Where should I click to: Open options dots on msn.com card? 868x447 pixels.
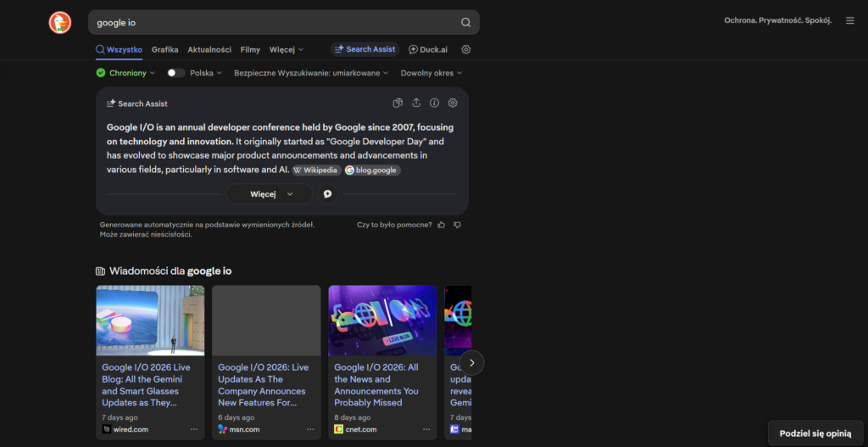tap(310, 429)
